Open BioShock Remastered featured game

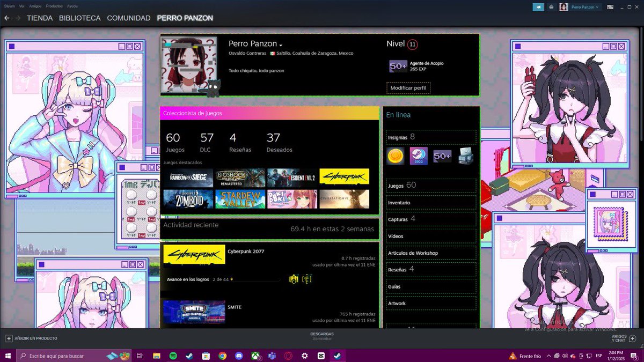pos(240,177)
